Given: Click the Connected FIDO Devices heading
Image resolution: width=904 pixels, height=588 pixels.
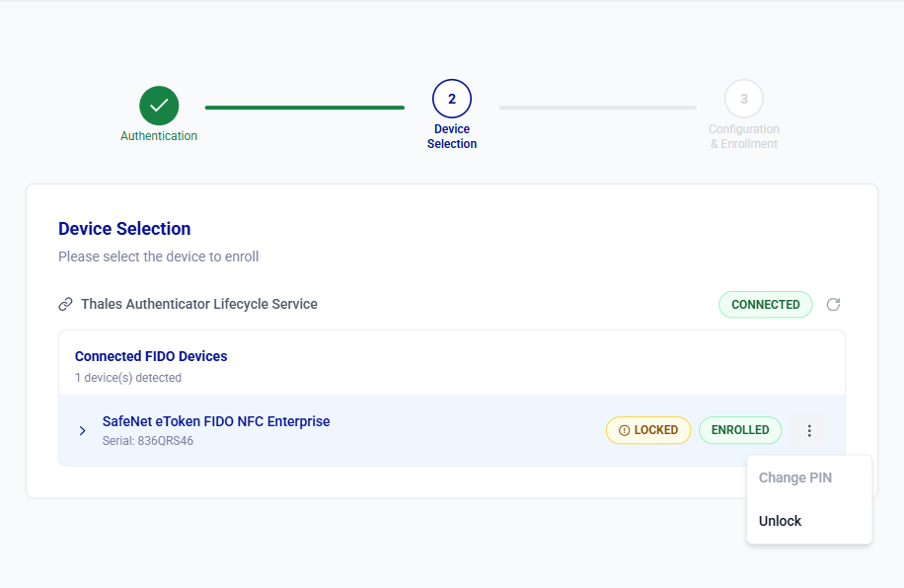Looking at the screenshot, I should point(151,356).
